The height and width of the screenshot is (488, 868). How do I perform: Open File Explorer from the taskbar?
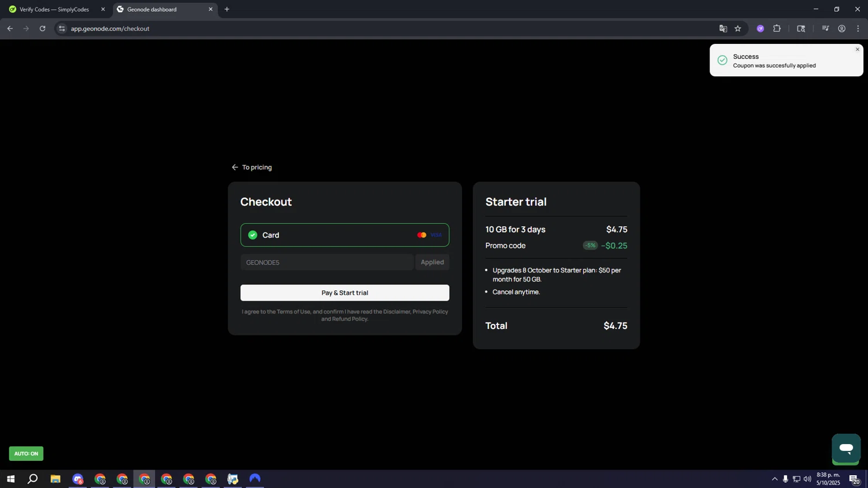click(56, 479)
